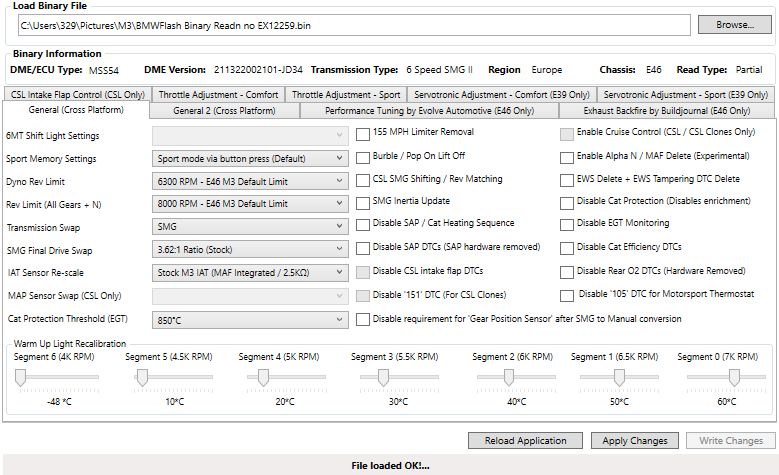The width and height of the screenshot is (779, 475).
Task: Click the Enable Cruise Control checkbox
Action: [x=567, y=134]
